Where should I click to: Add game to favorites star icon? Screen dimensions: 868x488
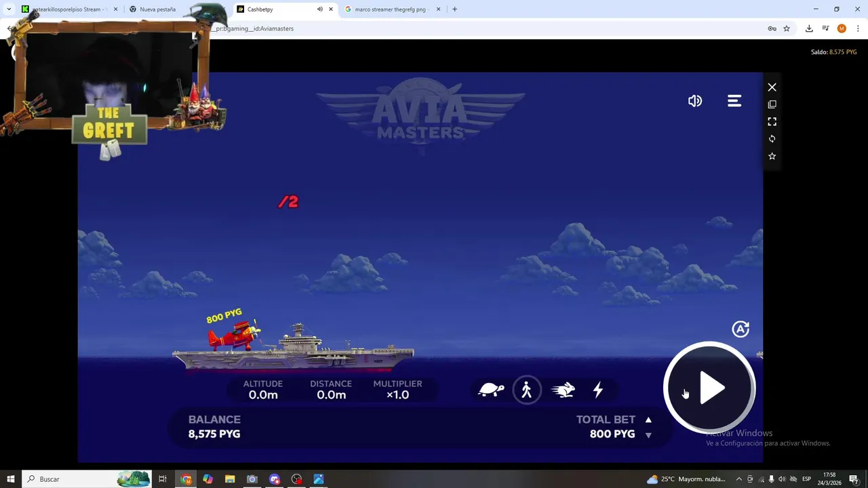(772, 157)
